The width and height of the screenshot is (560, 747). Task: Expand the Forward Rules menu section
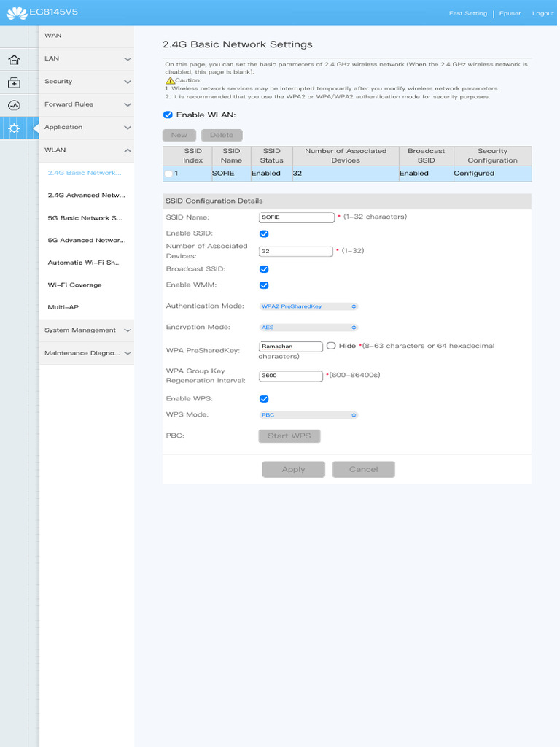click(x=86, y=105)
